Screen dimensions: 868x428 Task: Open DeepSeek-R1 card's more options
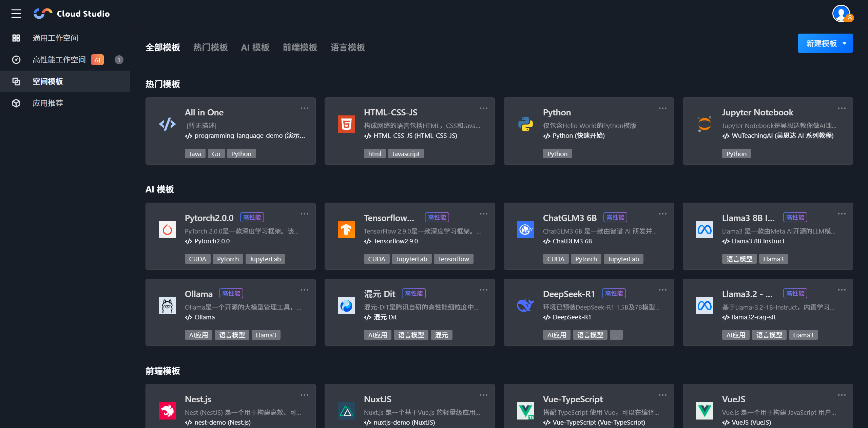(662, 290)
